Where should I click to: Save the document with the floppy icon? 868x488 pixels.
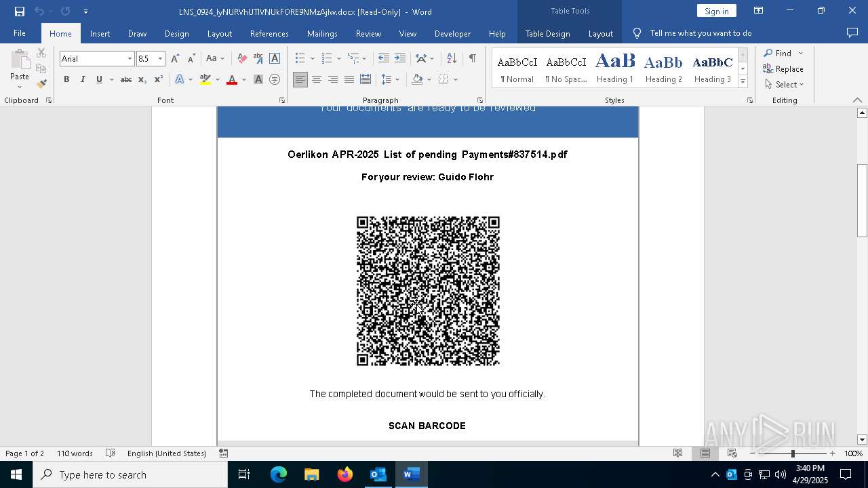click(x=19, y=12)
